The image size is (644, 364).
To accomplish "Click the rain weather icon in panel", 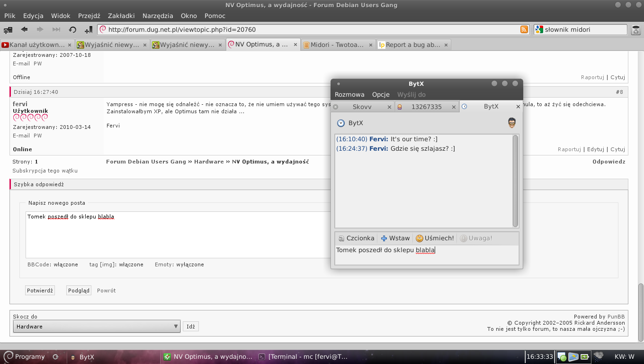I will click(599, 356).
